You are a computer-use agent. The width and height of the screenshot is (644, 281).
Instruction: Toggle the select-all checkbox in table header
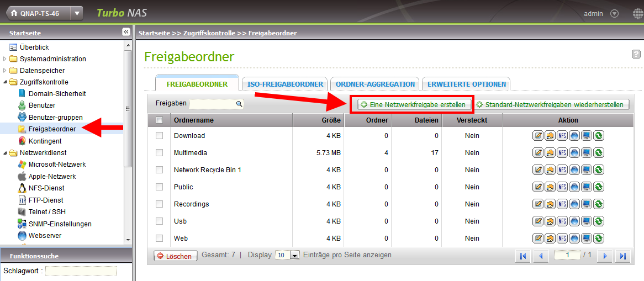(160, 120)
